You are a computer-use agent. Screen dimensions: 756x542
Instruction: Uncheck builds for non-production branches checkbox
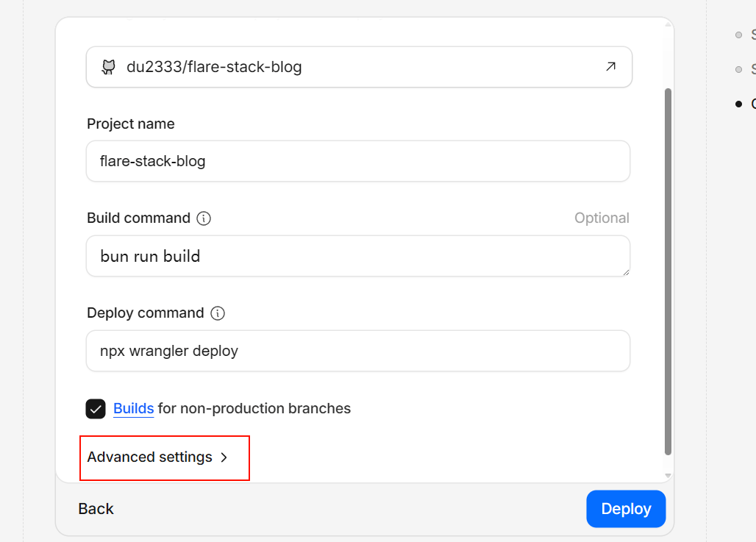96,409
